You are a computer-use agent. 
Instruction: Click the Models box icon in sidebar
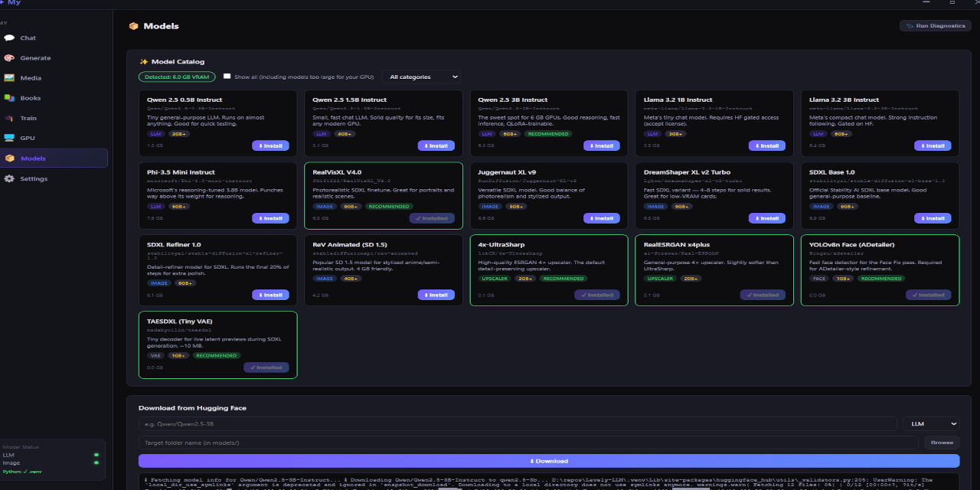coord(9,158)
